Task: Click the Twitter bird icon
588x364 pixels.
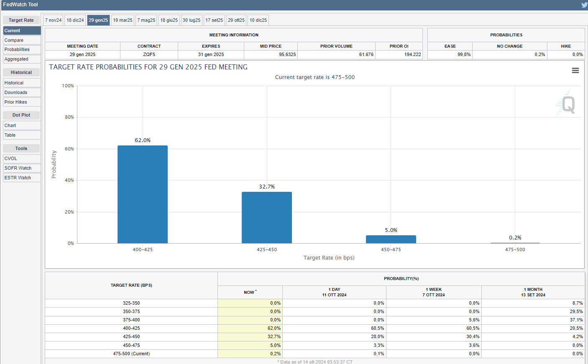Action: click(584, 5)
